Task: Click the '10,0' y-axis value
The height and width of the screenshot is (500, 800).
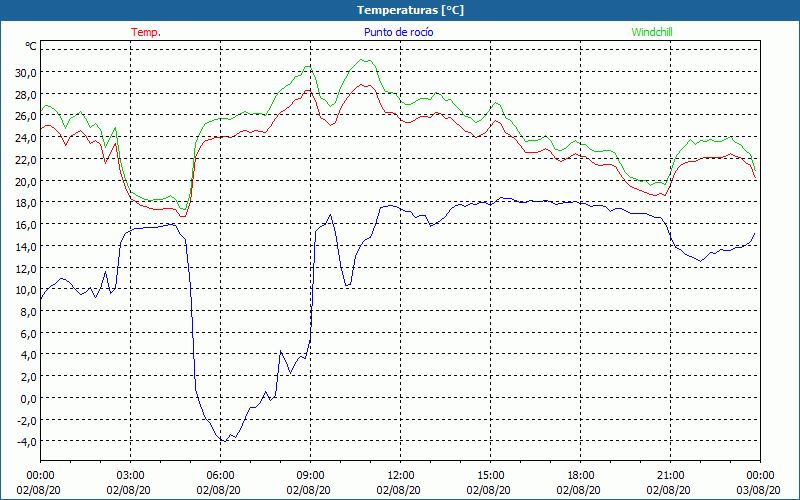Action: (26, 290)
